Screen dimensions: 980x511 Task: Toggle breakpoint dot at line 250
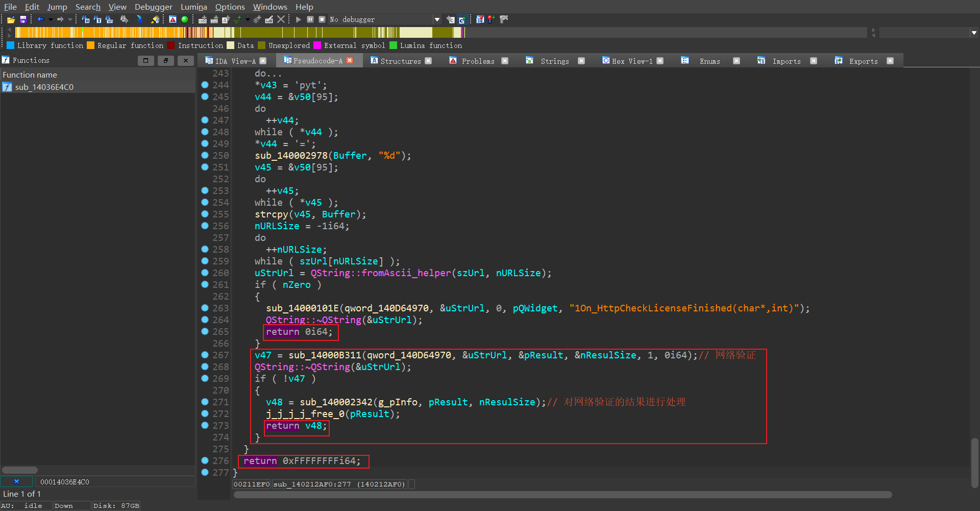[x=205, y=156]
